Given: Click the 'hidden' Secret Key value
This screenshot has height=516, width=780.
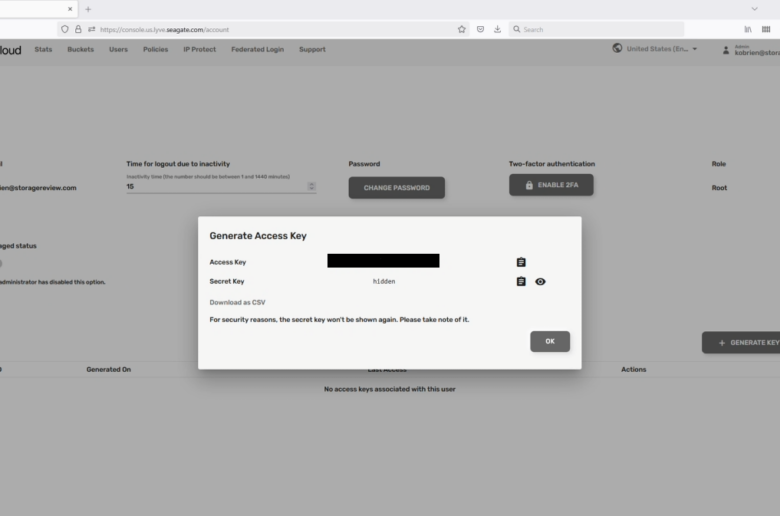Looking at the screenshot, I should pos(384,282).
